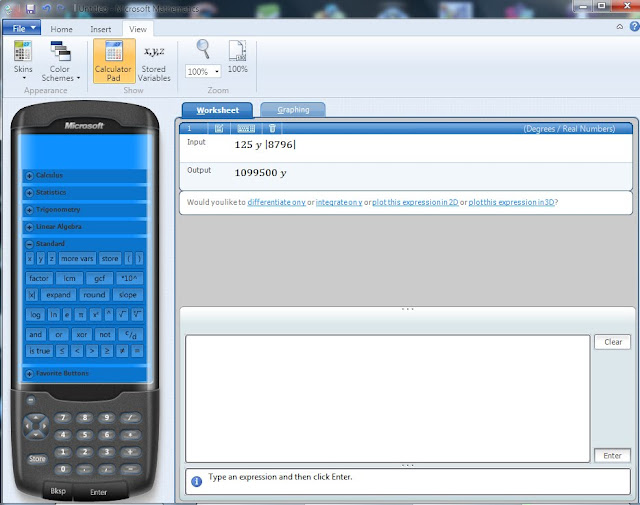
Task: Click the x squared button
Action: pyautogui.click(x=95, y=315)
